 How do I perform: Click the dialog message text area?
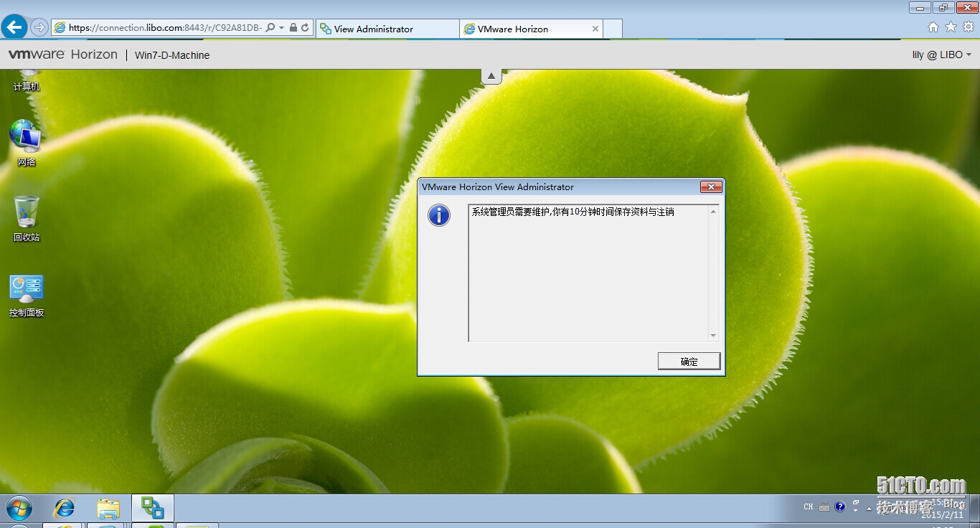(588, 273)
